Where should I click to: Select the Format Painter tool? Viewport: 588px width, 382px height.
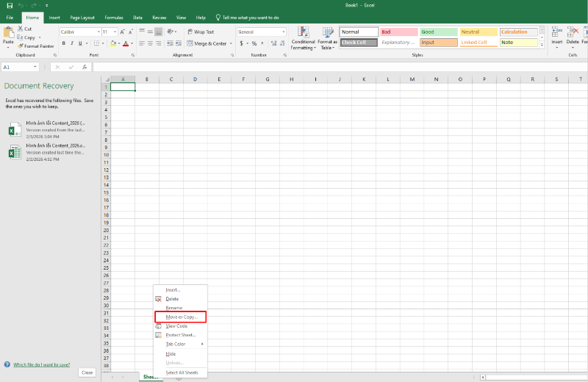pos(35,46)
